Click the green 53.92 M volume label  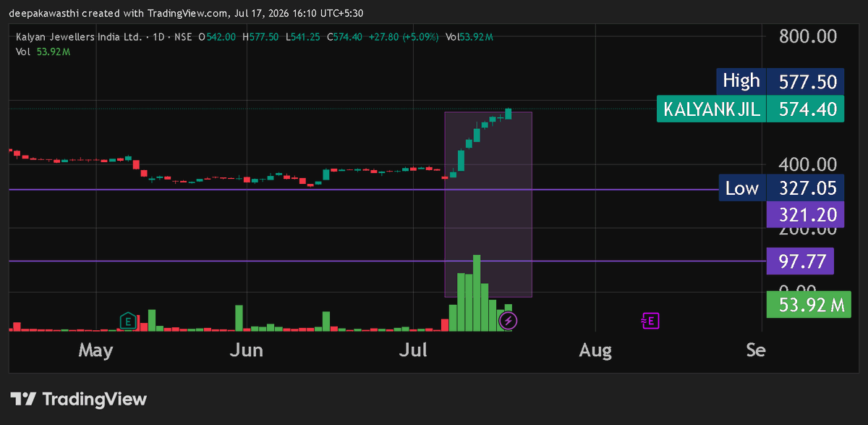pos(808,305)
